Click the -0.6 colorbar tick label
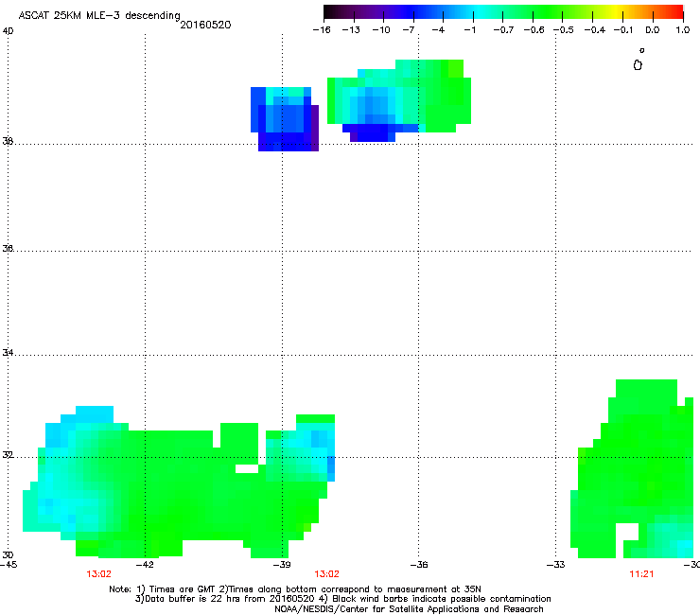Image resolution: width=700 pixels, height=615 pixels. tap(534, 30)
